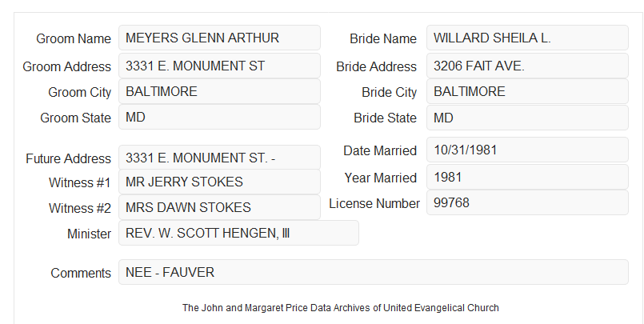This screenshot has height=324, width=644.
Task: Click the Groom Name field
Action: tap(219, 38)
